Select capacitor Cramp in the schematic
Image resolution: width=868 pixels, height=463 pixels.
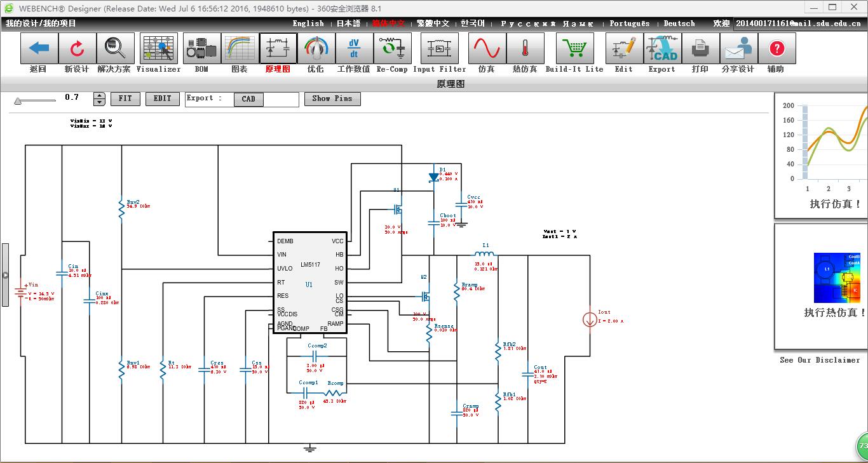456,414
